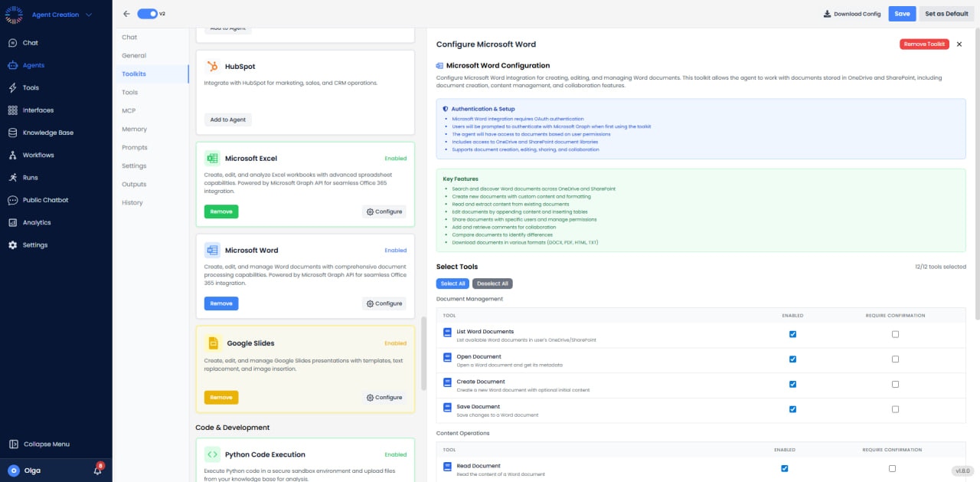Remove the Microsoft Excel toolkit
The width and height of the screenshot is (980, 482).
221,211
